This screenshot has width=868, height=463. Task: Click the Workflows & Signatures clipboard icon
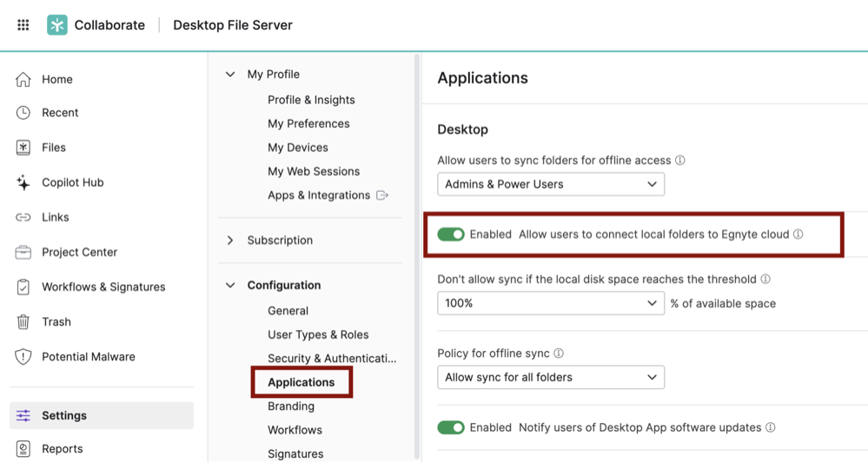click(23, 287)
